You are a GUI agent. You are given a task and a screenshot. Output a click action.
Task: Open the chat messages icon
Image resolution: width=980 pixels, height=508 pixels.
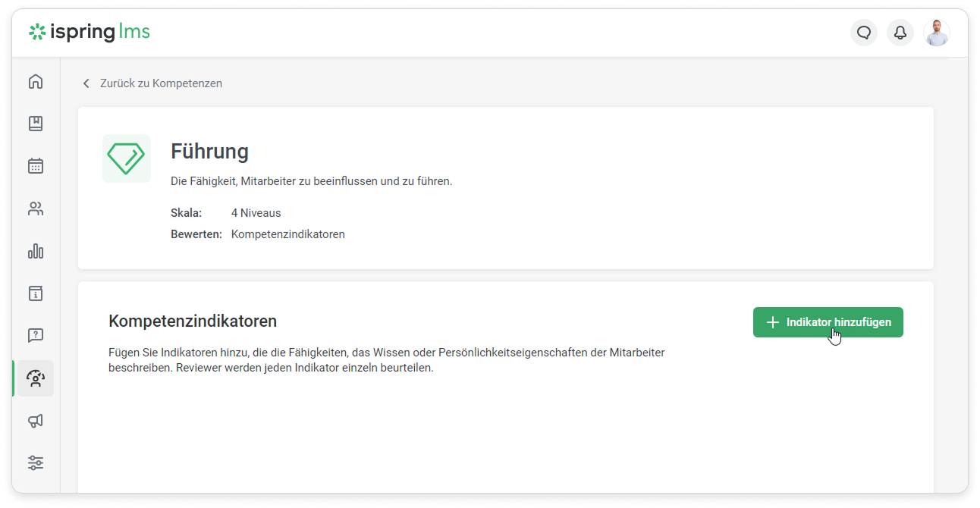coord(863,33)
